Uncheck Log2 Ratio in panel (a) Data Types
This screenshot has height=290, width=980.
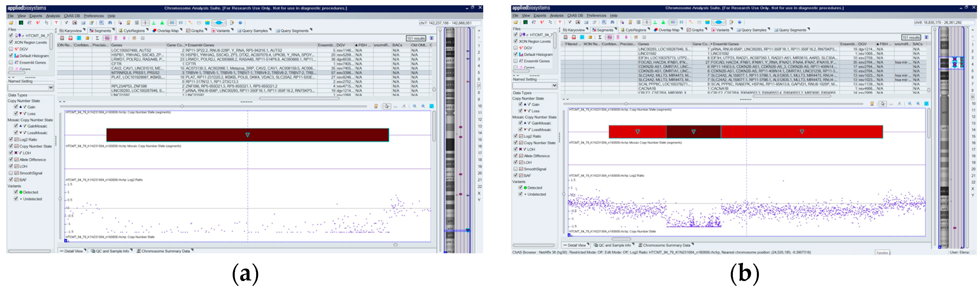coord(11,140)
